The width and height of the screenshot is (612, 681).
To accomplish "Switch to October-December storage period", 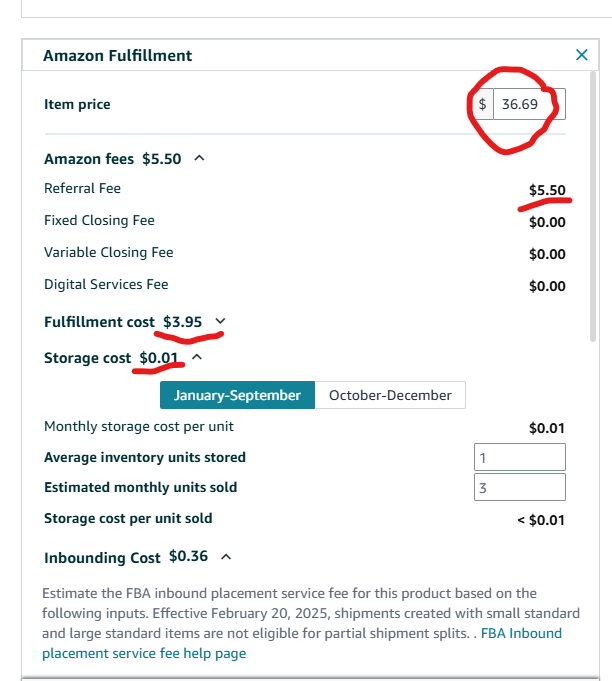I will pos(390,395).
